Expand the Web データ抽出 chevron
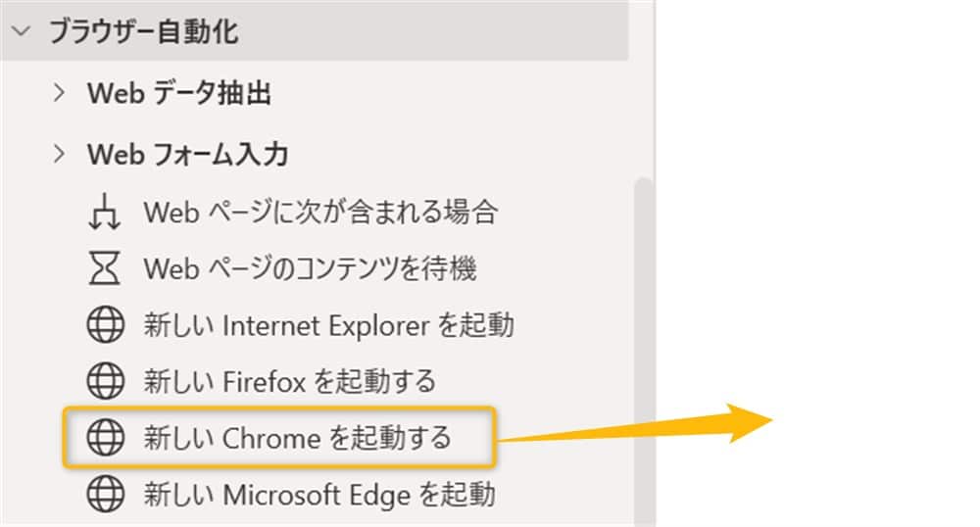Image resolution: width=980 pixels, height=527 pixels. 60,93
